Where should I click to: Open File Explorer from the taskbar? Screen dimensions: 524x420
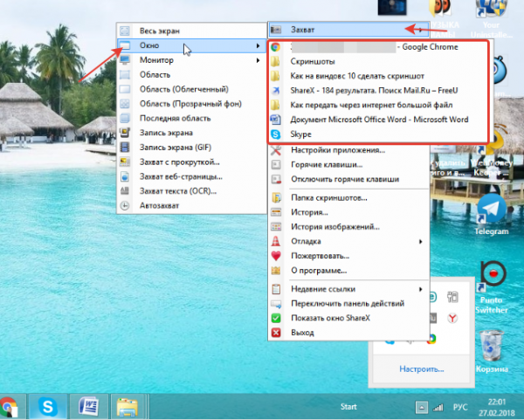128,407
